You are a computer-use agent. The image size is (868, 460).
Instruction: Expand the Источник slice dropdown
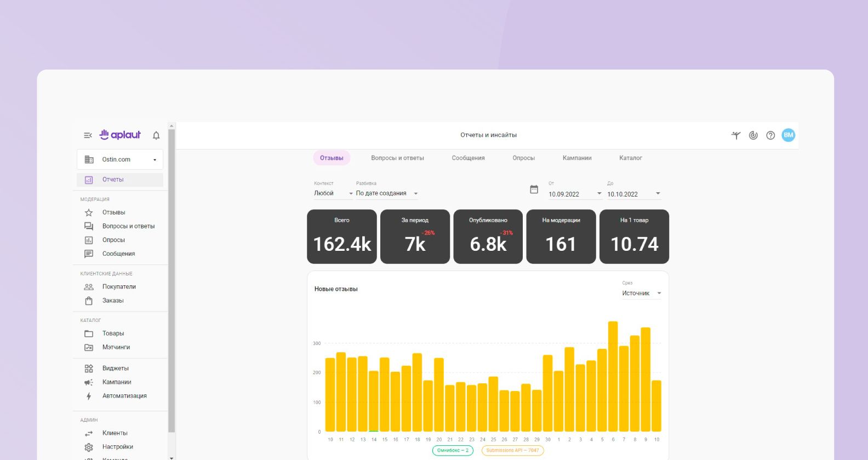click(x=641, y=294)
